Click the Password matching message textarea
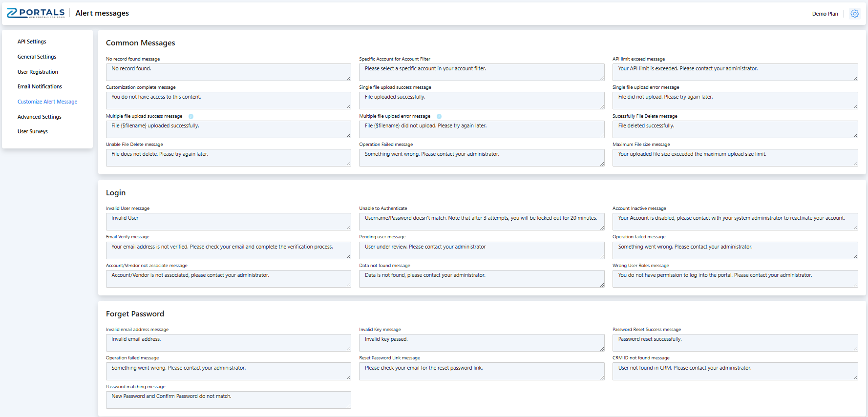 (x=228, y=400)
